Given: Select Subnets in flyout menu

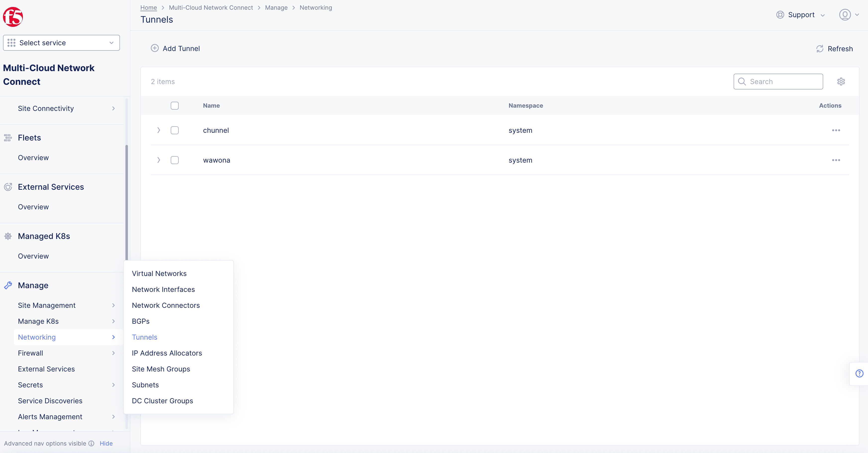Looking at the screenshot, I should pos(145,385).
